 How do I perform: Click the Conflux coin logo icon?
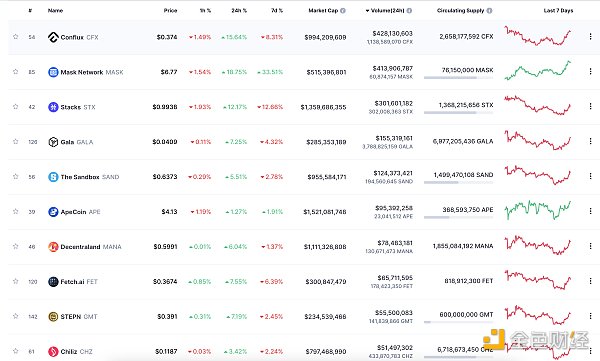click(x=53, y=37)
